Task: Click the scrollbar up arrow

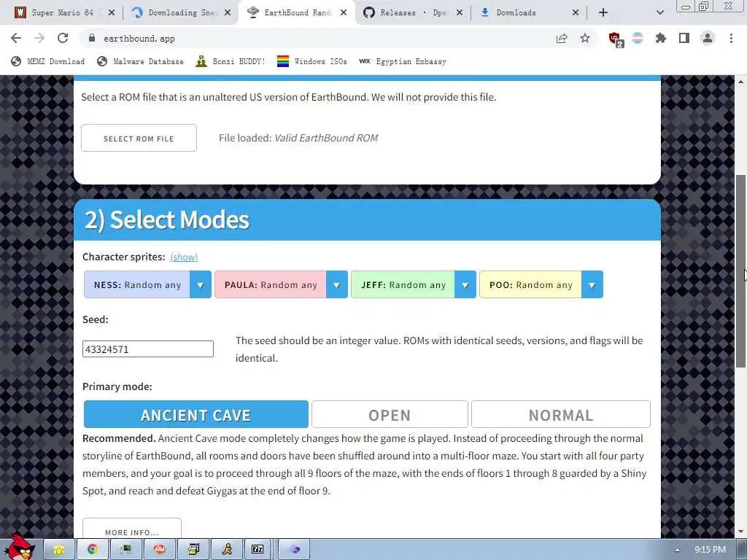Action: pyautogui.click(x=741, y=82)
